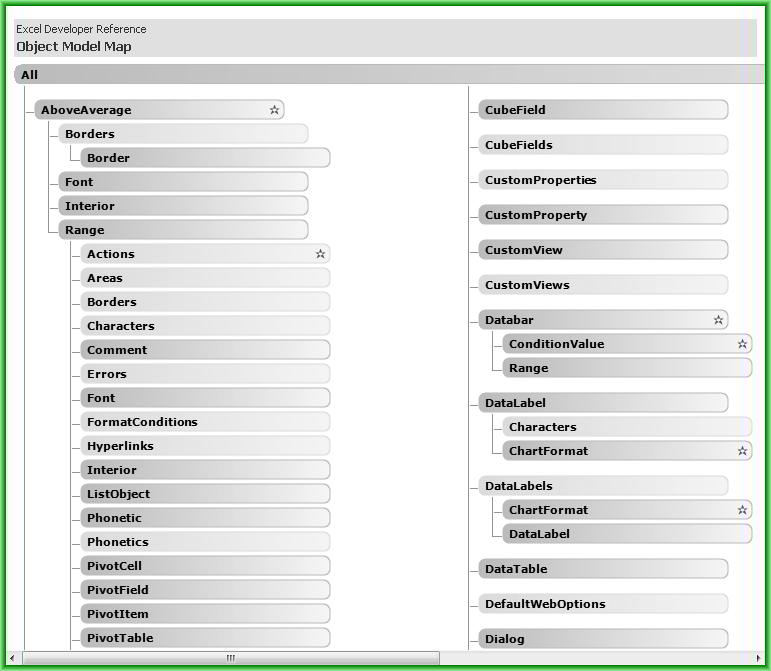Collapse the All section header
The height and width of the screenshot is (671, 771).
[x=389, y=75]
